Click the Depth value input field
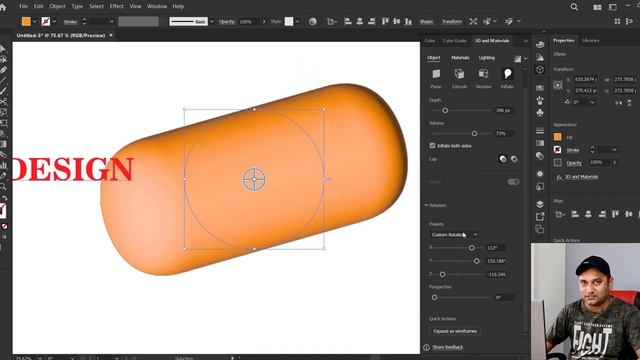640x360 pixels. tap(504, 110)
